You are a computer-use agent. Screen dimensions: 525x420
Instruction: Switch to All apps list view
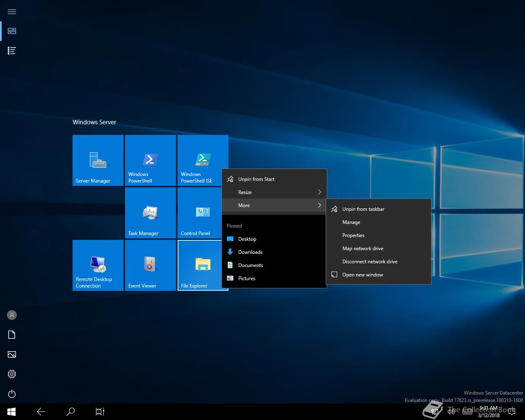tap(12, 51)
